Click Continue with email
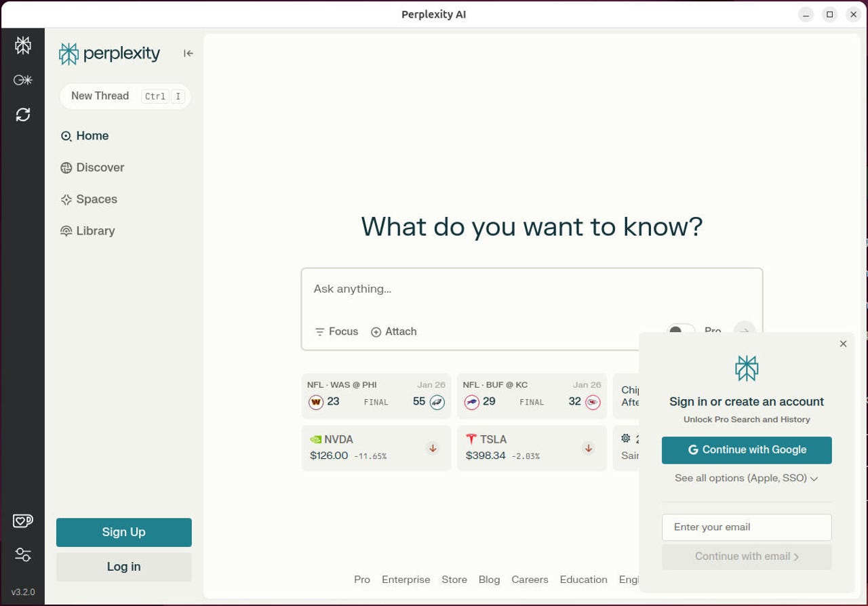Screen dimensions: 868x606 click(x=747, y=557)
